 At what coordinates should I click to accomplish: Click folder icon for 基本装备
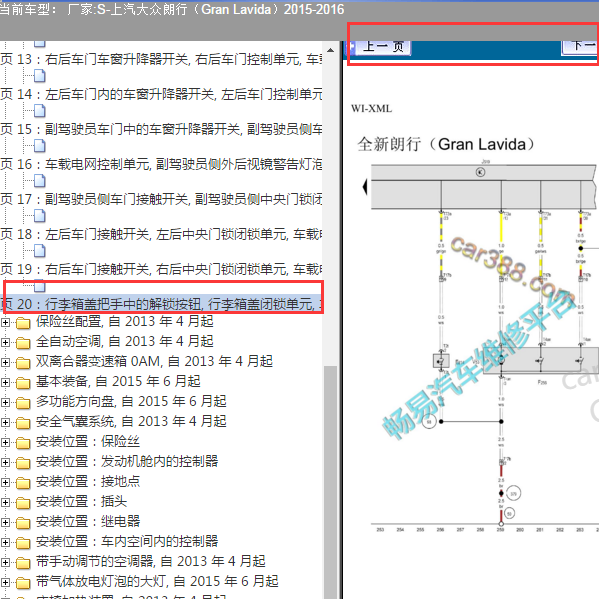pos(23,383)
